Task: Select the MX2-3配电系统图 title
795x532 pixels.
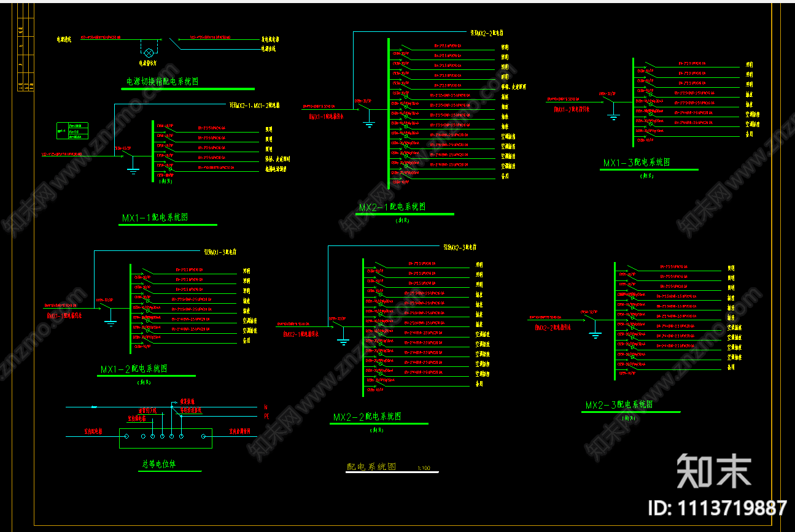Action: point(619,405)
